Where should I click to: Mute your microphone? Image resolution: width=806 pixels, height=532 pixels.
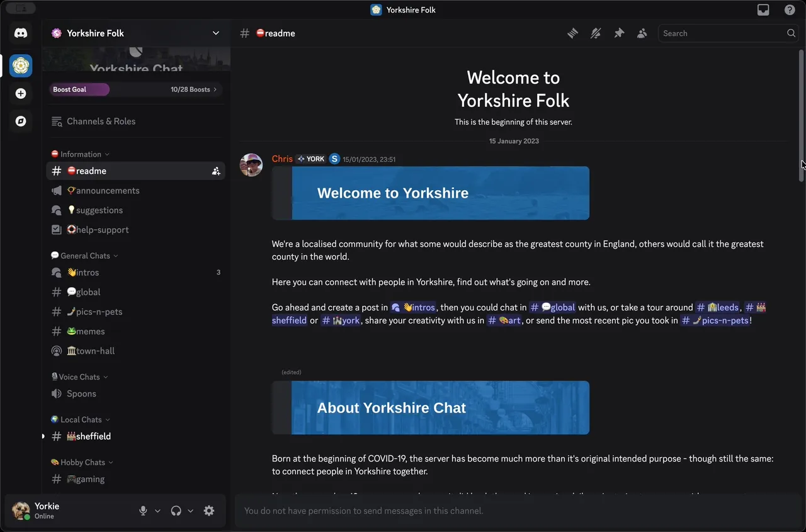point(143,511)
